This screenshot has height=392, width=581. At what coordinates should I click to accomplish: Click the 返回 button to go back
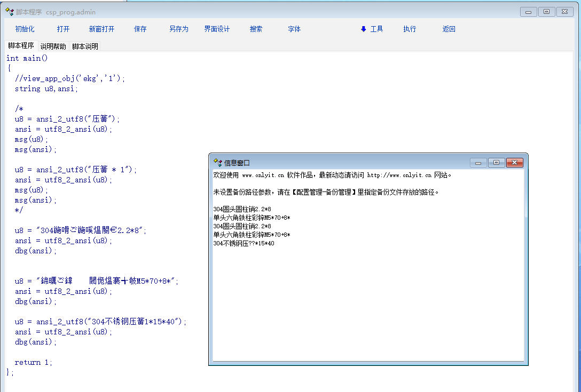pyautogui.click(x=449, y=29)
